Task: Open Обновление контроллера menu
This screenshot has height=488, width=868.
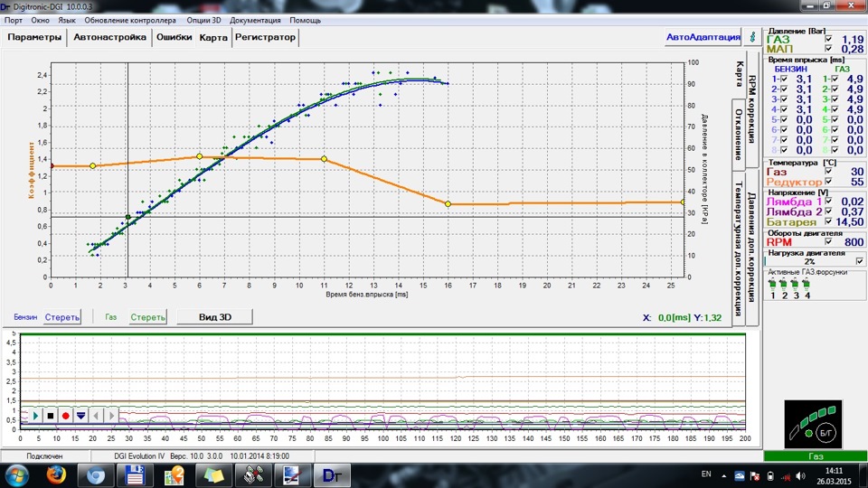Action: 130,21
